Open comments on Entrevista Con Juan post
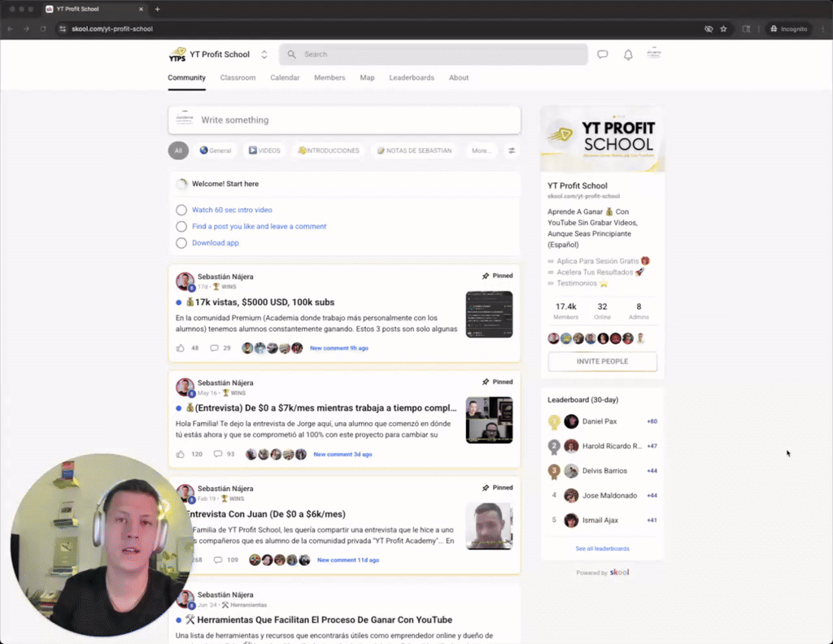 pyautogui.click(x=218, y=560)
